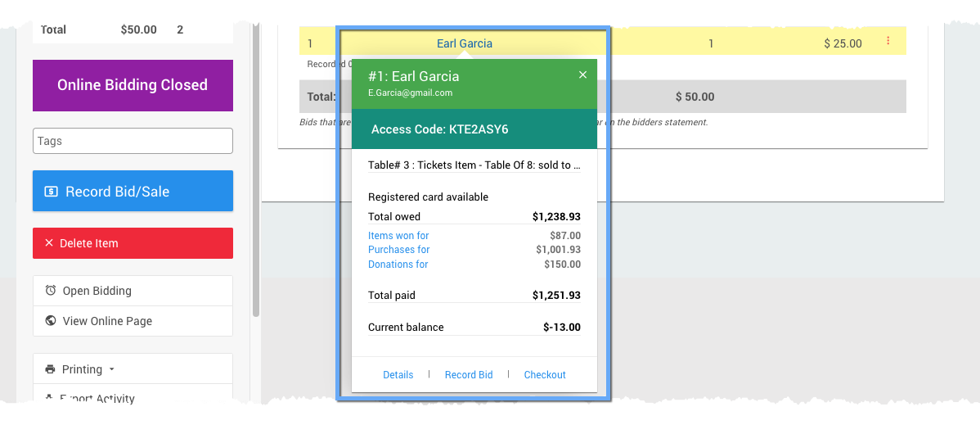
Task: Select Open Bidding menu entry
Action: click(x=97, y=291)
